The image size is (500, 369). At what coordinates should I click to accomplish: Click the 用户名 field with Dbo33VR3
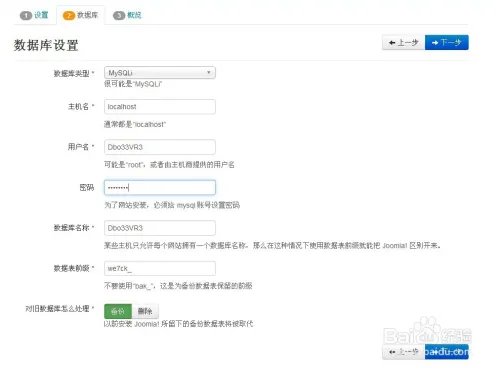tap(160, 147)
